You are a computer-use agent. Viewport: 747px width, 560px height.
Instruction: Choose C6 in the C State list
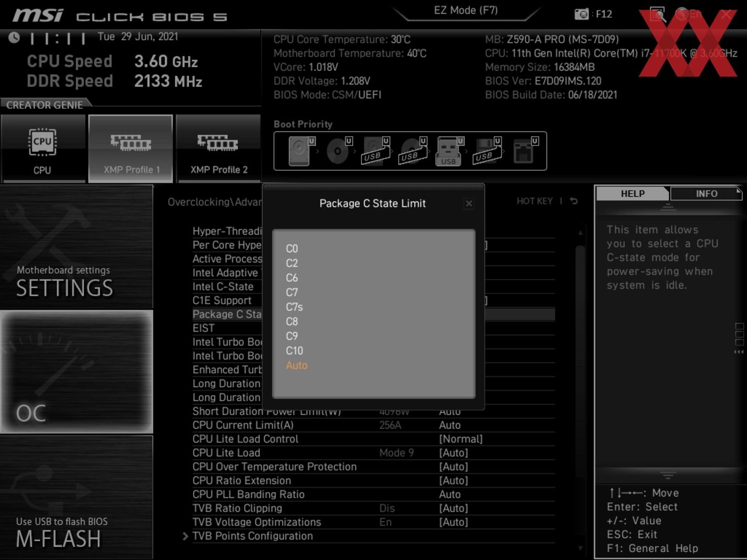pos(292,278)
